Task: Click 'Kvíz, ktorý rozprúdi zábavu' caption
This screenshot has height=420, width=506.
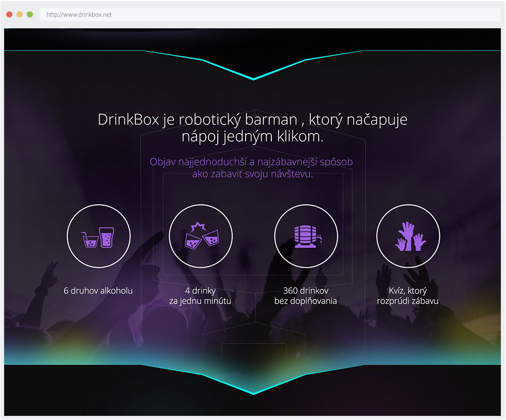Action: pyautogui.click(x=408, y=296)
